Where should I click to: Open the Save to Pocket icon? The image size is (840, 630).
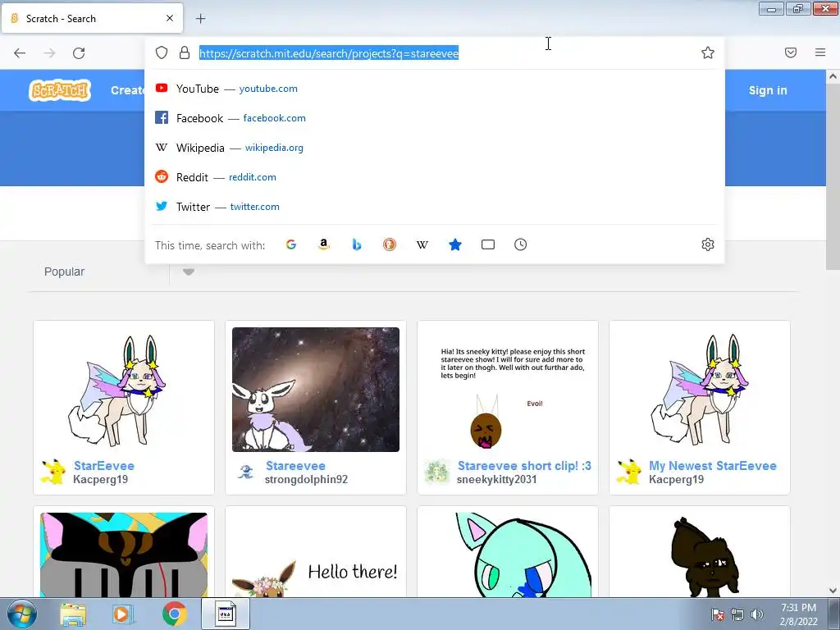[791, 52]
